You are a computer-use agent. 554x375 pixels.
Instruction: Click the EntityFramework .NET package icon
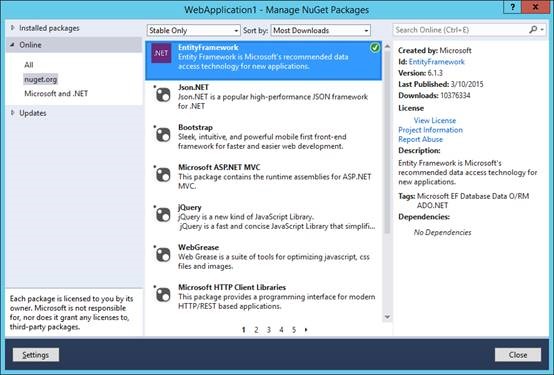tap(161, 53)
